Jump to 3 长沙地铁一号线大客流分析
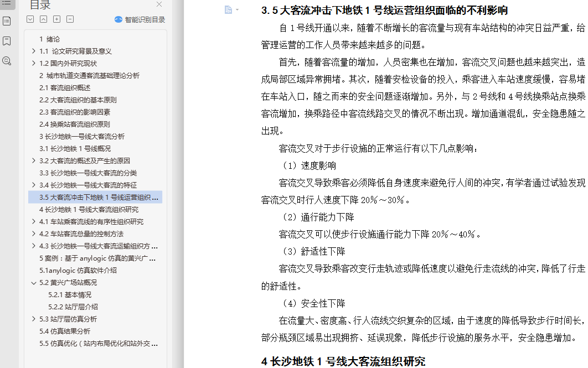The height and width of the screenshot is (368, 588). point(82,136)
